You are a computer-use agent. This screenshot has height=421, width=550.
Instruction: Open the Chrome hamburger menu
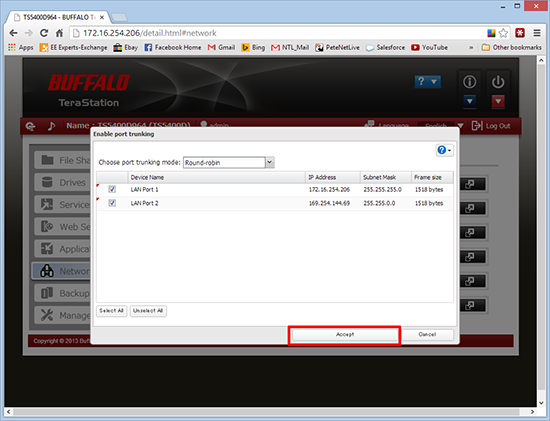click(x=537, y=33)
